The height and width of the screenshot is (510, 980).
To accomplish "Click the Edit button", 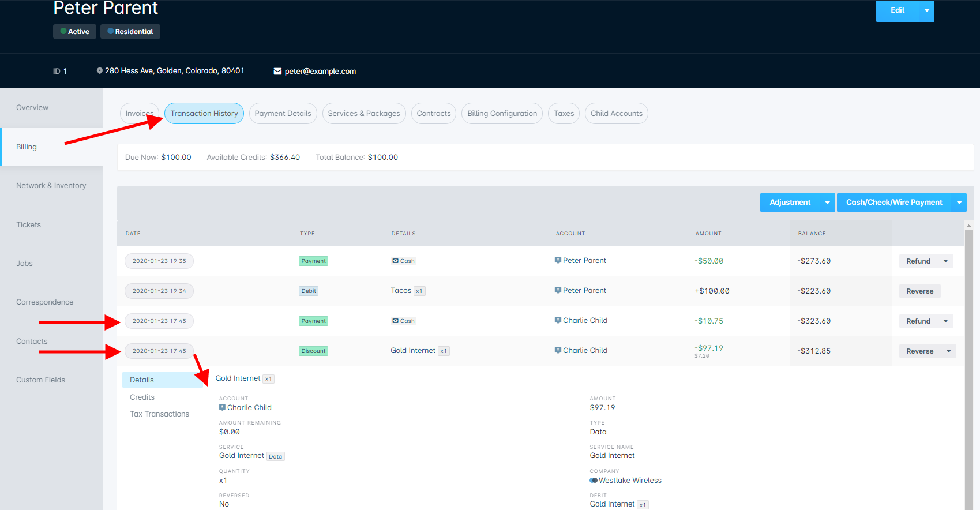I will click(898, 10).
